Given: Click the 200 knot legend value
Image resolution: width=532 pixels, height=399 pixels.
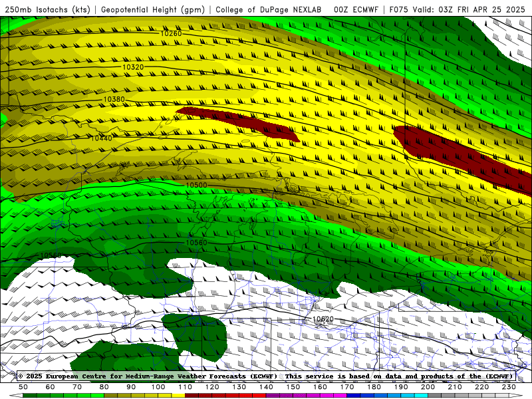Looking at the screenshot, I should pyautogui.click(x=428, y=387).
